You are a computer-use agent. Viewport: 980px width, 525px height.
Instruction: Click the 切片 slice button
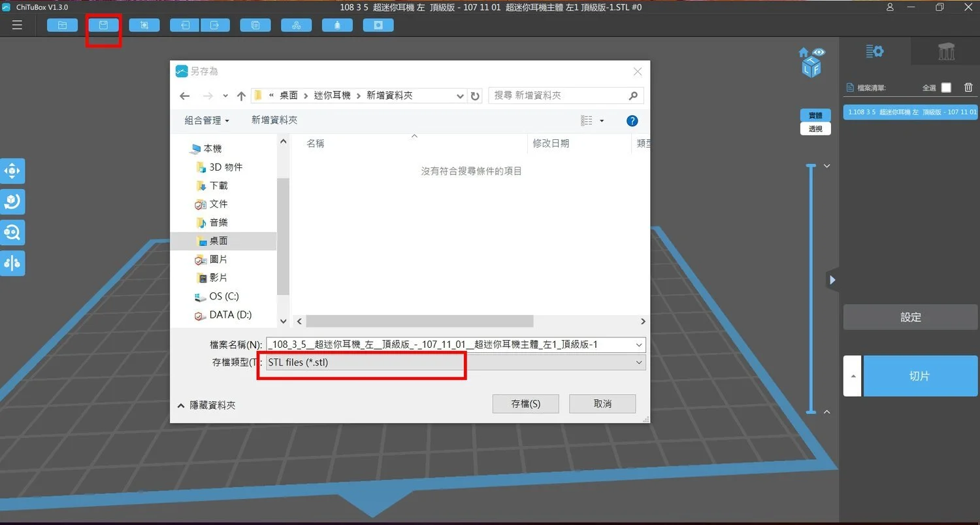(921, 376)
